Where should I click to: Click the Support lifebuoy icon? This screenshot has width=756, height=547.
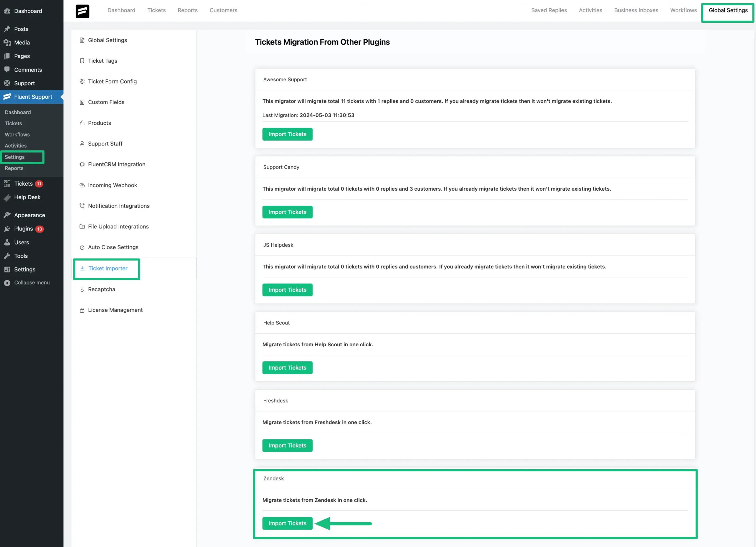pos(7,83)
